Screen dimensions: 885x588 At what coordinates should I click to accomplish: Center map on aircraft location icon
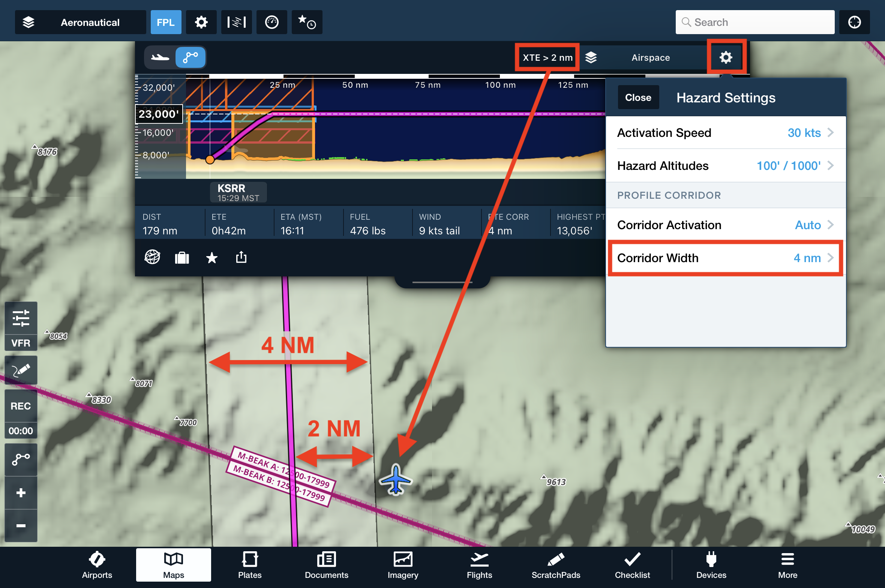pyautogui.click(x=854, y=22)
